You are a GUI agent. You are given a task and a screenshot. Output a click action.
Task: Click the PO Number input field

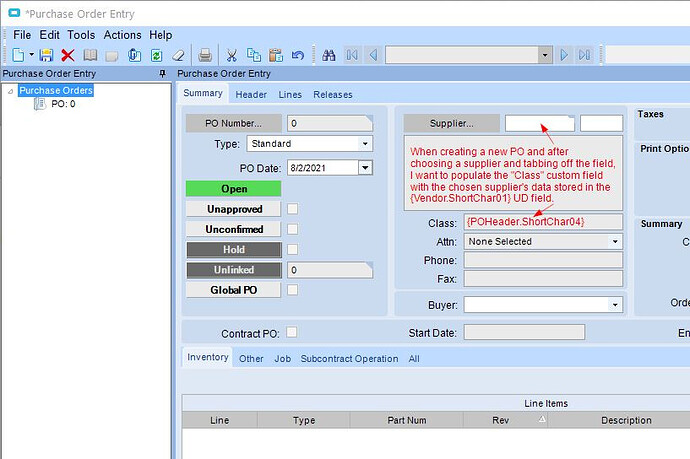pos(330,124)
